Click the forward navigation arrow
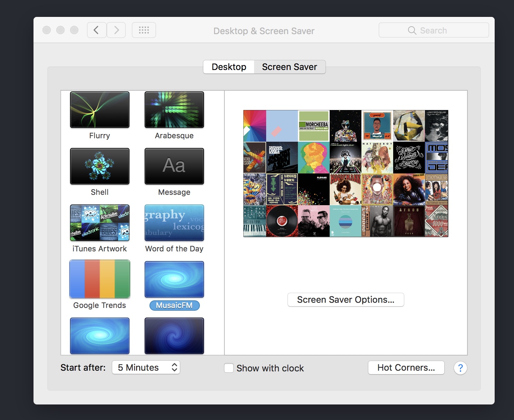The image size is (514, 420). [x=116, y=30]
